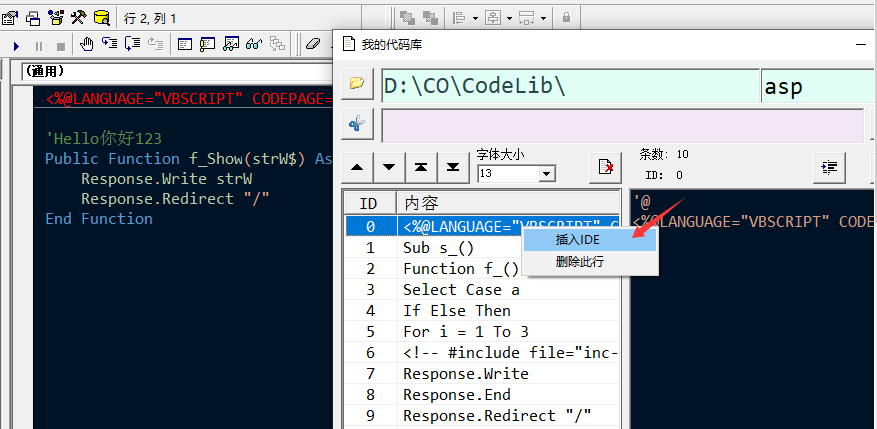Start the program with the Run arrow
Screen dimensions: 877x429
[16, 45]
